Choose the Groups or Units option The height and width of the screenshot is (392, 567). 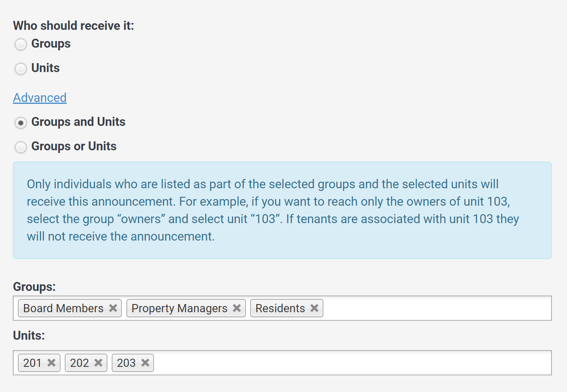coord(21,147)
